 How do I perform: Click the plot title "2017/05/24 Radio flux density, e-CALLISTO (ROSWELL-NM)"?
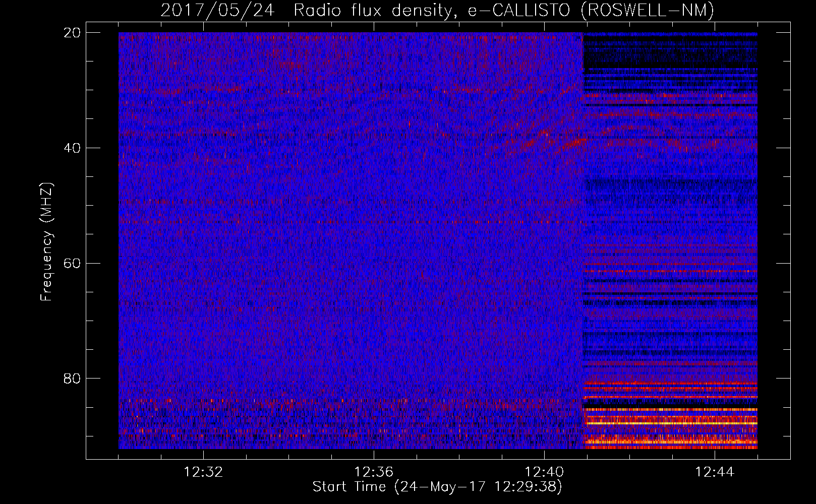(437, 10)
